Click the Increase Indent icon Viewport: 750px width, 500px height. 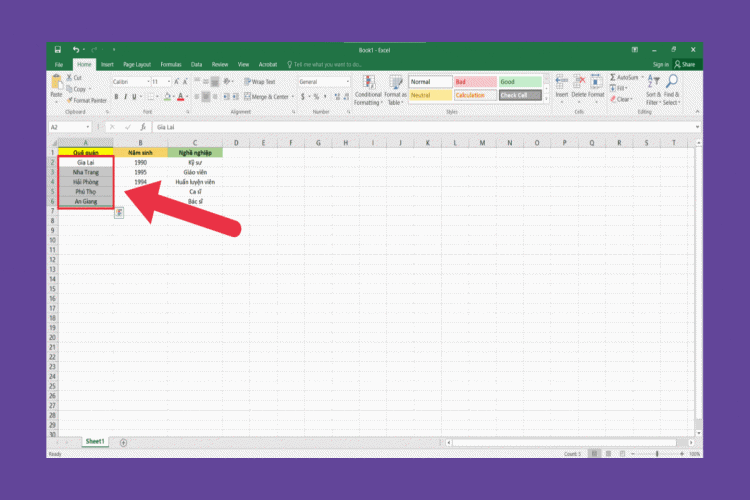coord(235,97)
